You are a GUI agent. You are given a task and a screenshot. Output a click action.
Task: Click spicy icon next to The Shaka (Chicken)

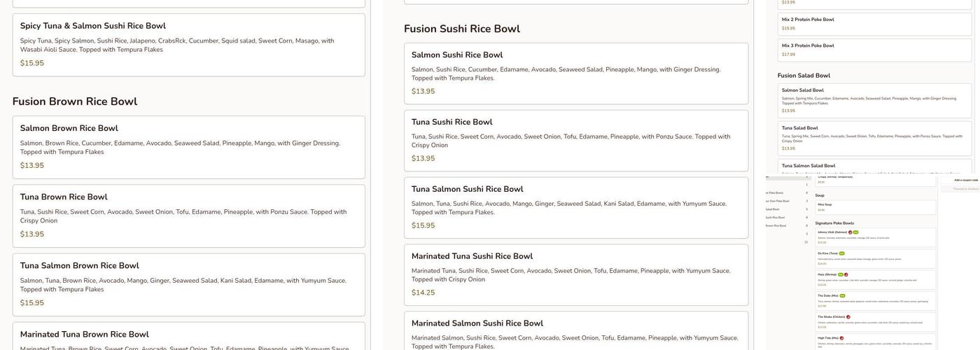[x=848, y=317]
